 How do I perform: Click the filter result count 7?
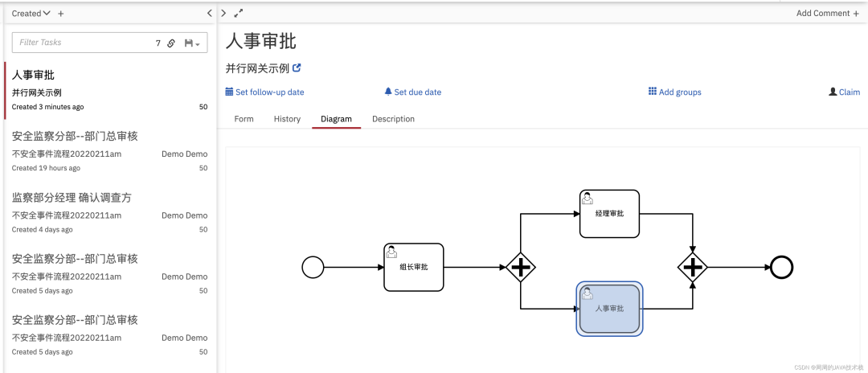pyautogui.click(x=158, y=43)
